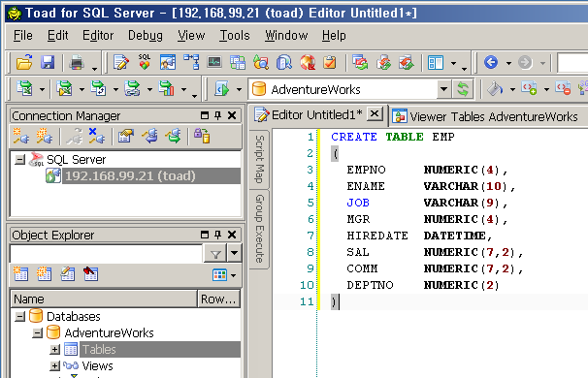Open dropdown arrow next to Execute icon
Screen dimensions: 588x378
tap(239, 90)
